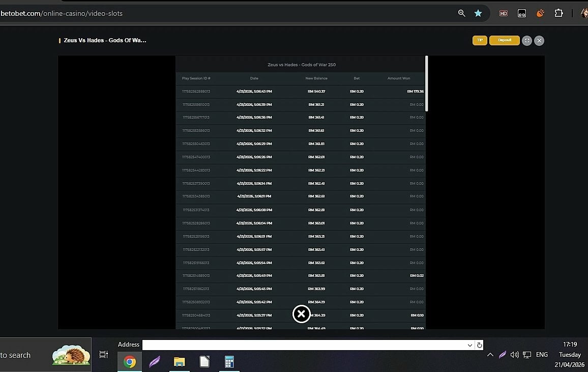Image resolution: width=588 pixels, height=372 pixels.
Task: Click the ENG language indicator
Action: pyautogui.click(x=542, y=355)
